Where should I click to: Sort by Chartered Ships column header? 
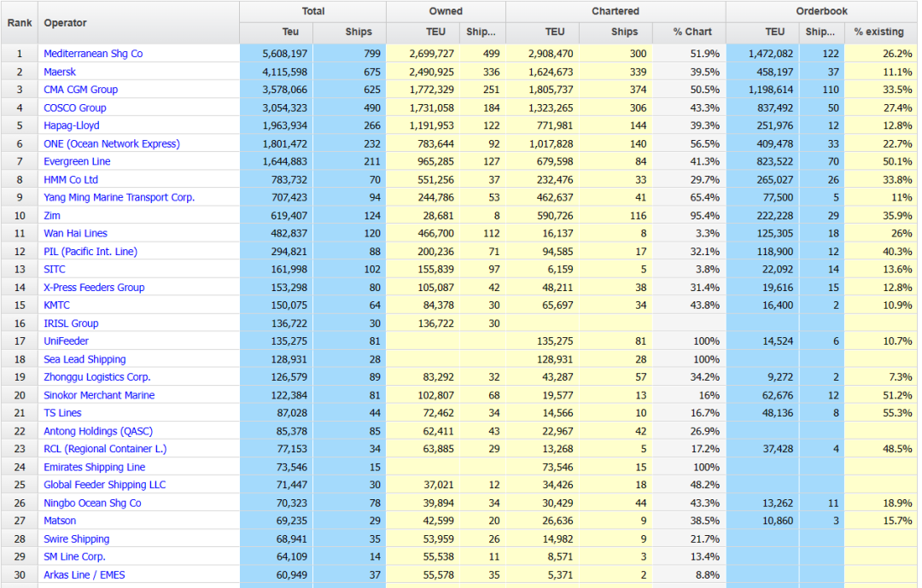pyautogui.click(x=616, y=32)
